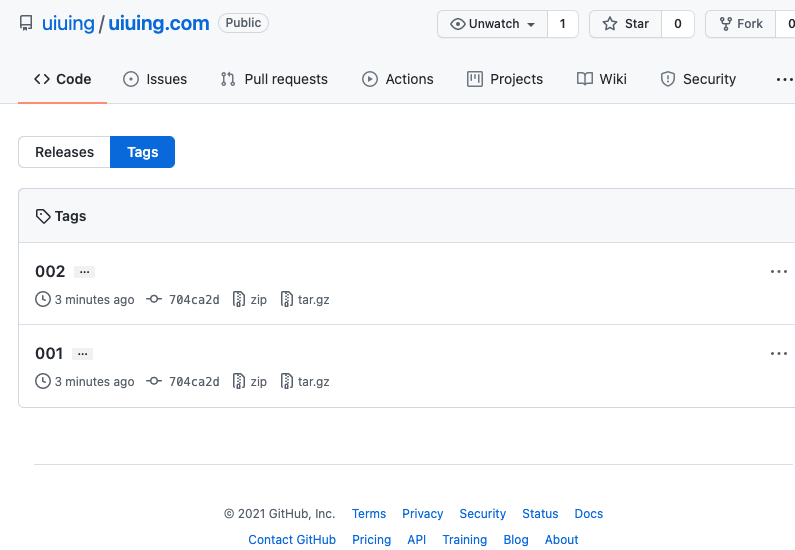Open the Wiki tab
This screenshot has width=795, height=550.
pyautogui.click(x=602, y=79)
